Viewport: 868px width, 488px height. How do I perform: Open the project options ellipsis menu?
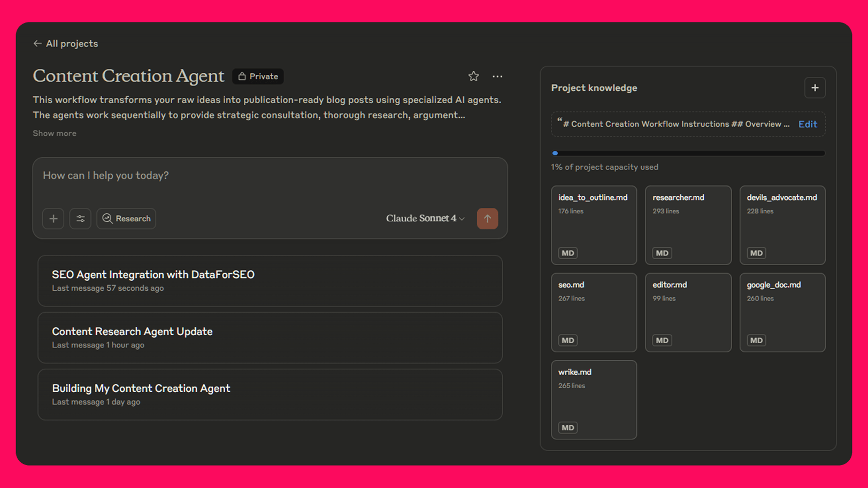pos(497,76)
